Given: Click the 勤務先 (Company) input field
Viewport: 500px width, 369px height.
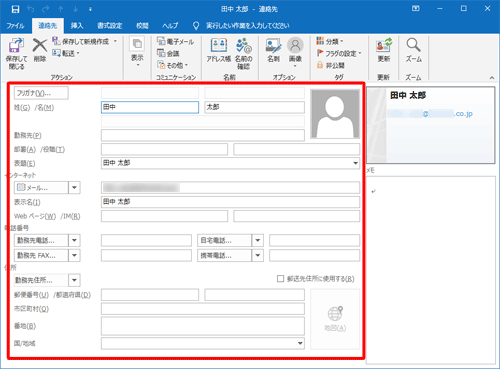Looking at the screenshot, I should pos(203,135).
